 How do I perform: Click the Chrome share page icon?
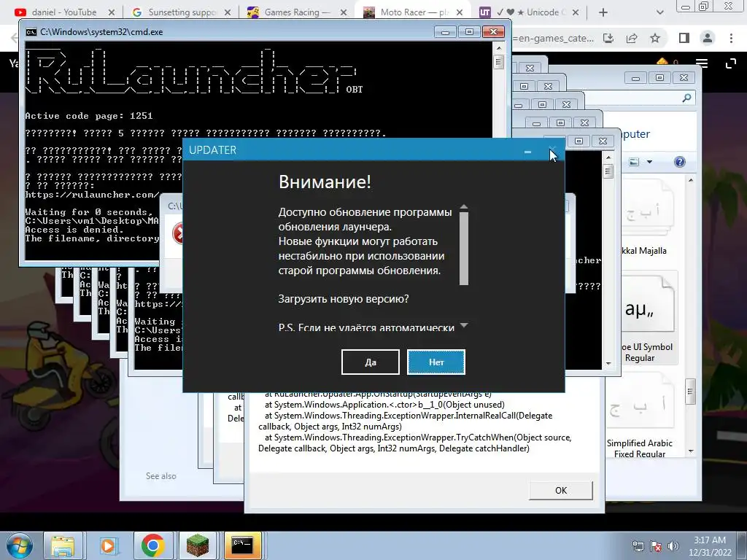tap(632, 38)
